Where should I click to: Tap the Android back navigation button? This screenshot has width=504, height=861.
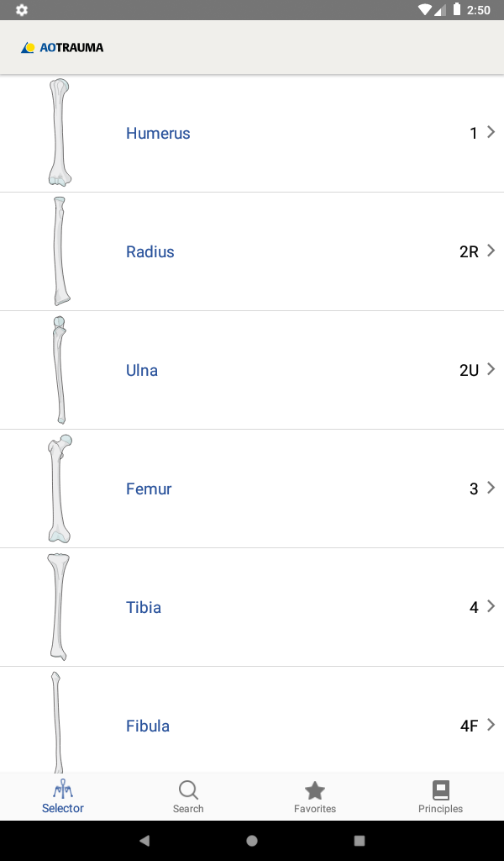144,840
